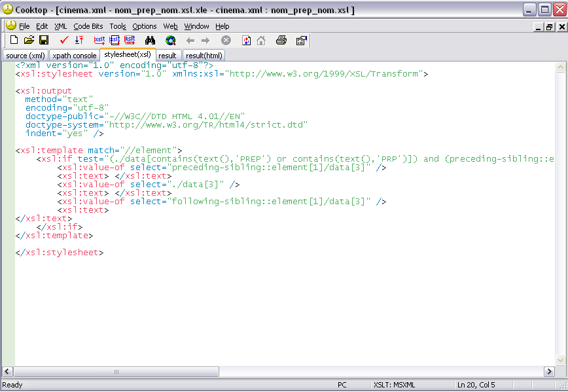Restore the inner document window
The image size is (568, 392).
[550, 27]
